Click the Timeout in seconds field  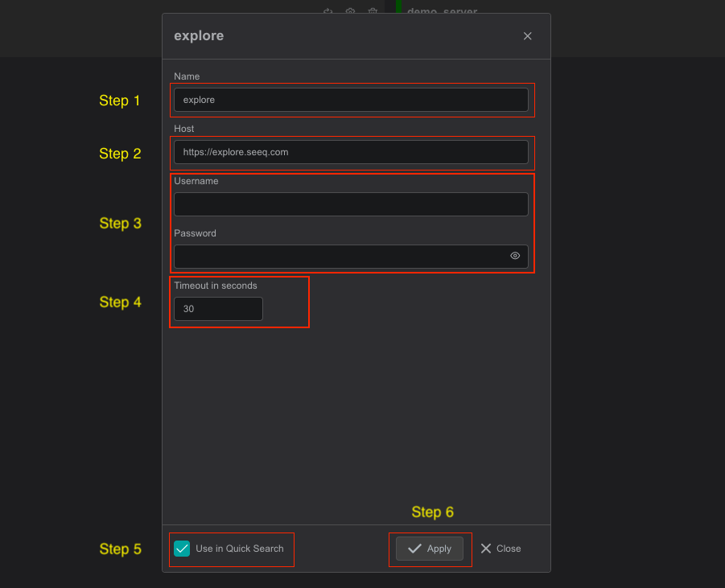[x=218, y=309]
